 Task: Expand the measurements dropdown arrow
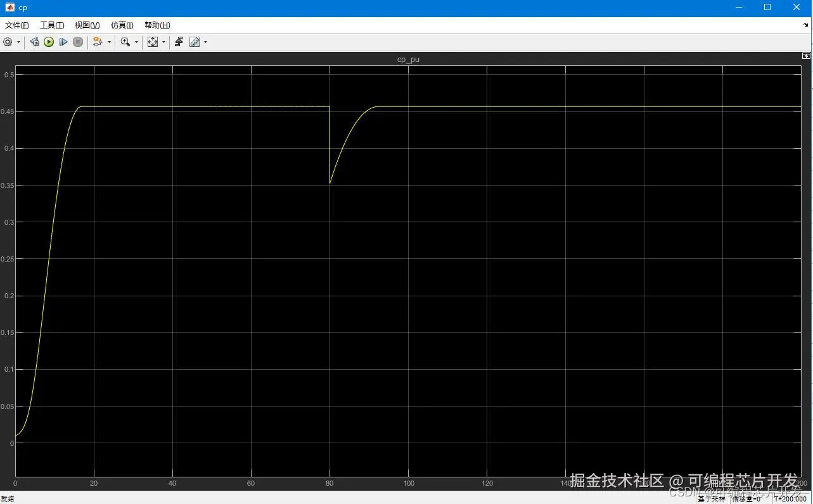tap(205, 42)
